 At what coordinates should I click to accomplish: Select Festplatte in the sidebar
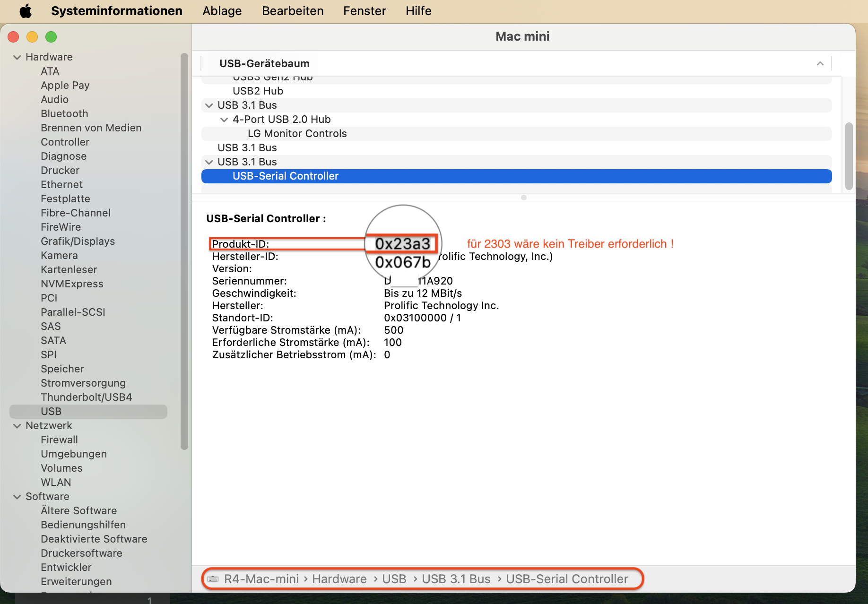66,198
